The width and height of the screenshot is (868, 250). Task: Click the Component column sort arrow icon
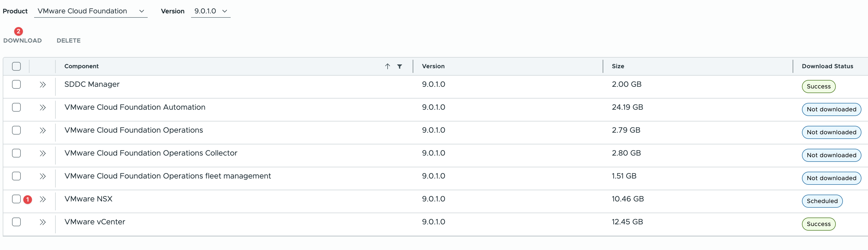(388, 66)
